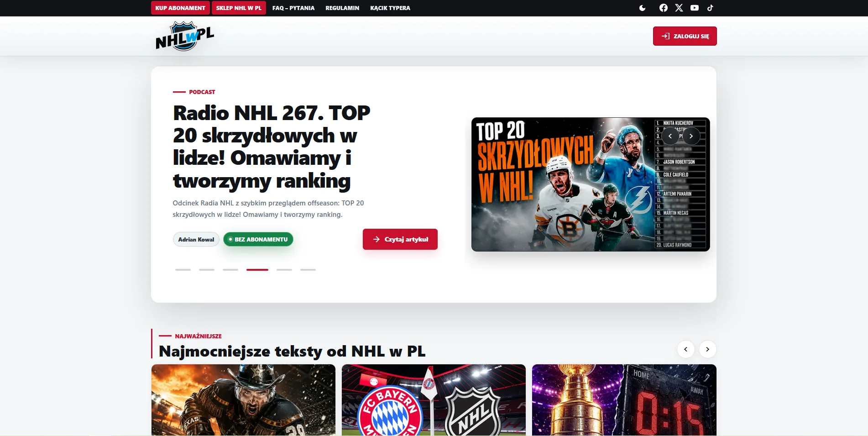Open the cowboy hockey player article card
This screenshot has width=868, height=436.
[x=243, y=400]
